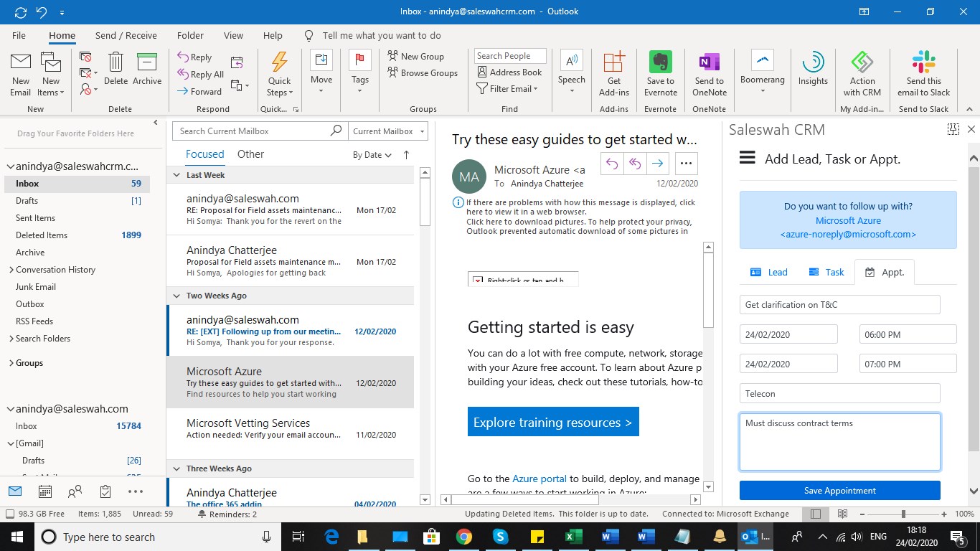Open the Microsoft Vetting Services email

(x=291, y=428)
